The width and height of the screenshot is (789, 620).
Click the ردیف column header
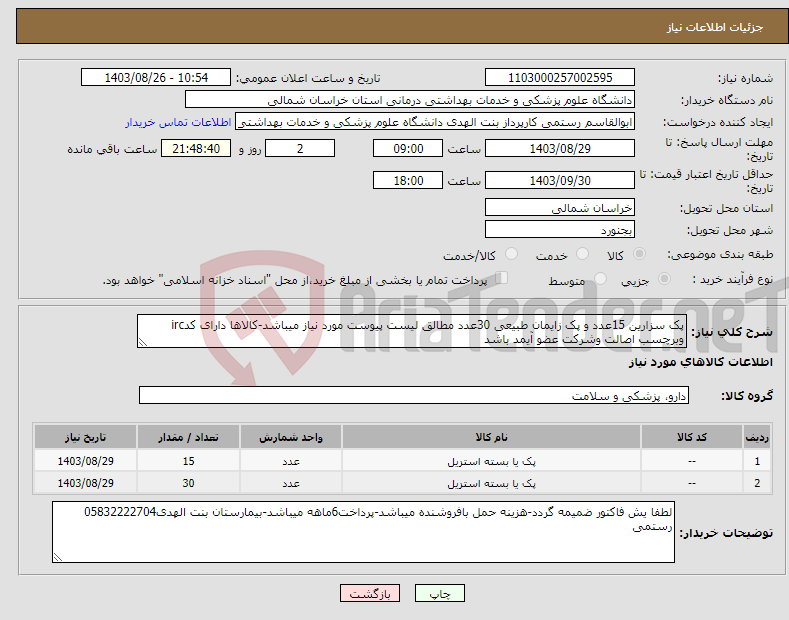pos(757,437)
